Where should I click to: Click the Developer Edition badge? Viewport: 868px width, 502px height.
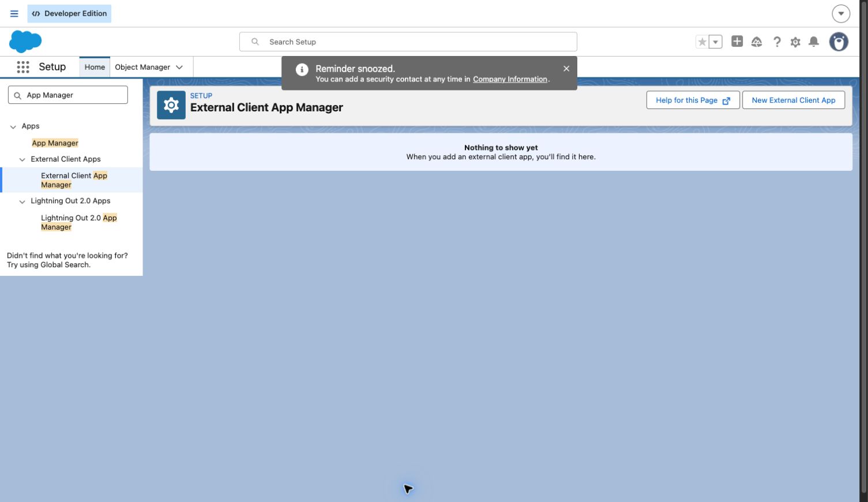pos(69,13)
